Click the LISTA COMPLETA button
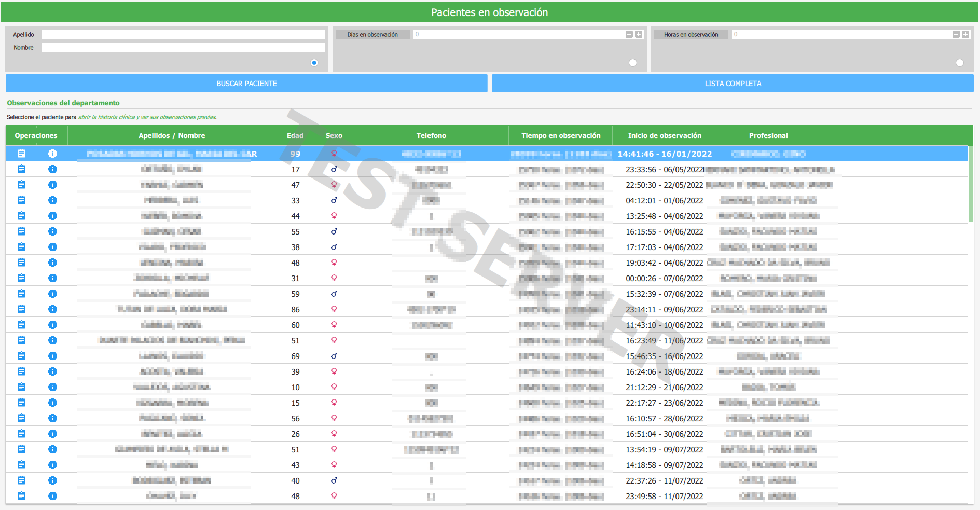 click(x=733, y=84)
